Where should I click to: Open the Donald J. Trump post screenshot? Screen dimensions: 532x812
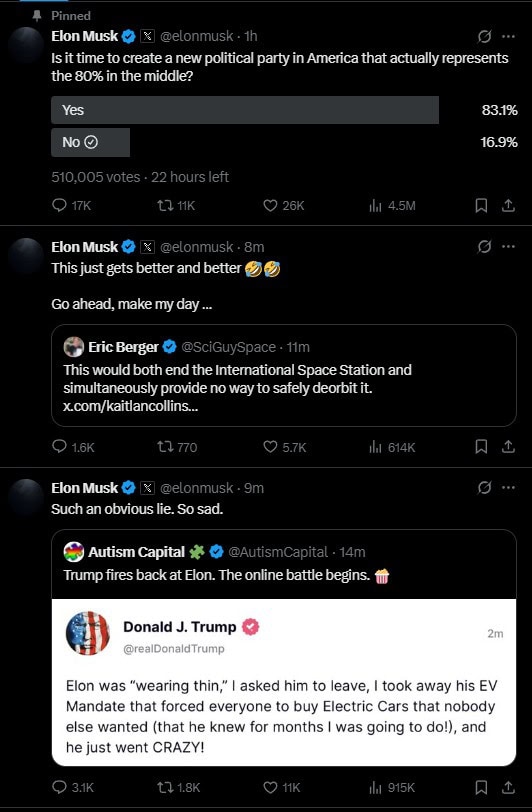click(x=284, y=683)
